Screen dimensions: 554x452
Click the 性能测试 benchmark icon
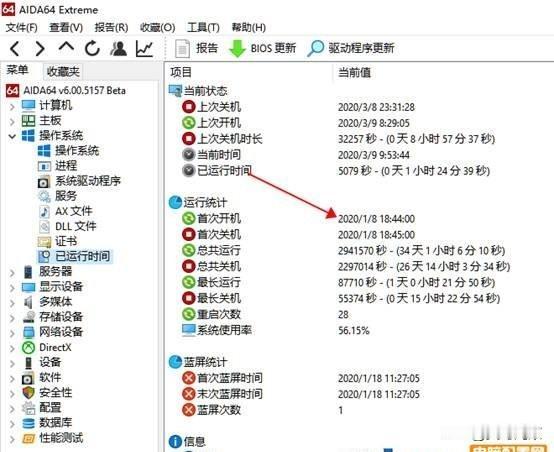[x=28, y=439]
